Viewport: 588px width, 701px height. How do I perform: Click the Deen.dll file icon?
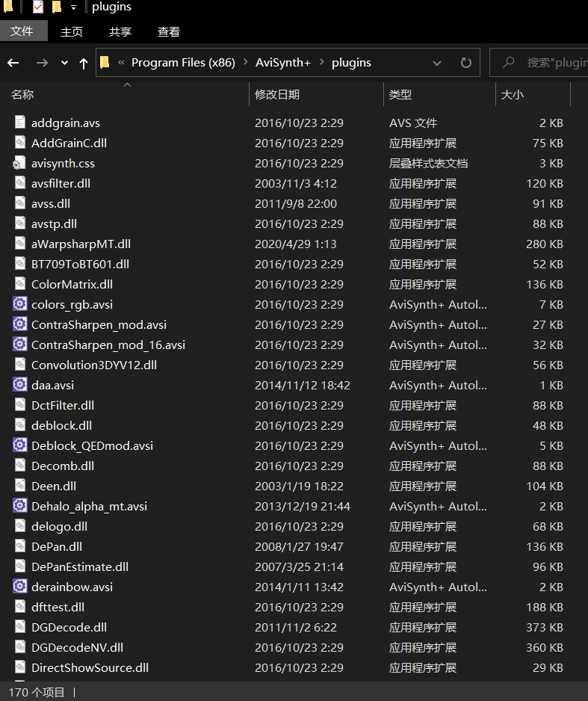coord(19,486)
